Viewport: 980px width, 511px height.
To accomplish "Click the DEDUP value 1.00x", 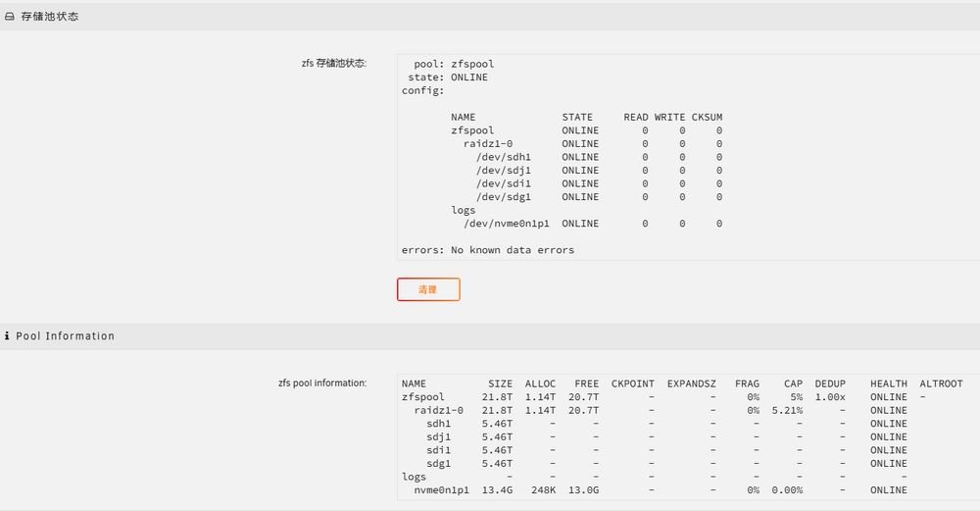I will pyautogui.click(x=830, y=397).
